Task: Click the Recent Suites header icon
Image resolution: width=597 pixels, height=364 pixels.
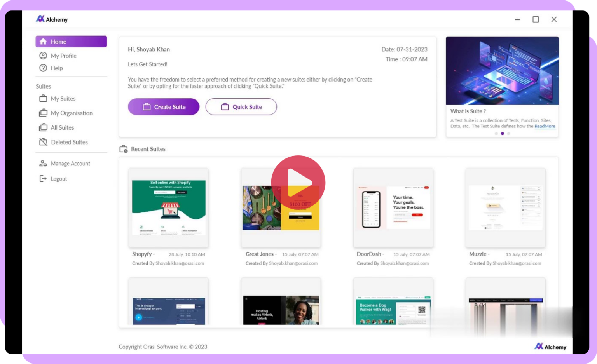Action: pyautogui.click(x=124, y=149)
